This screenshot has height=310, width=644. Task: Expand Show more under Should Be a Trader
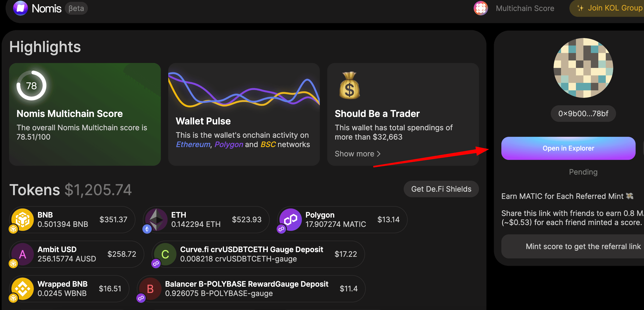pos(357,154)
